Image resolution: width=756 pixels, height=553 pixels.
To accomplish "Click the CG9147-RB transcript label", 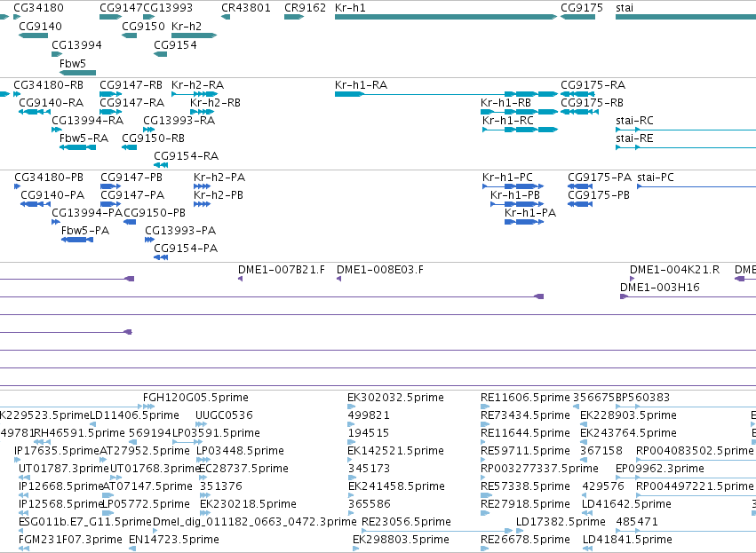I will (x=131, y=85).
